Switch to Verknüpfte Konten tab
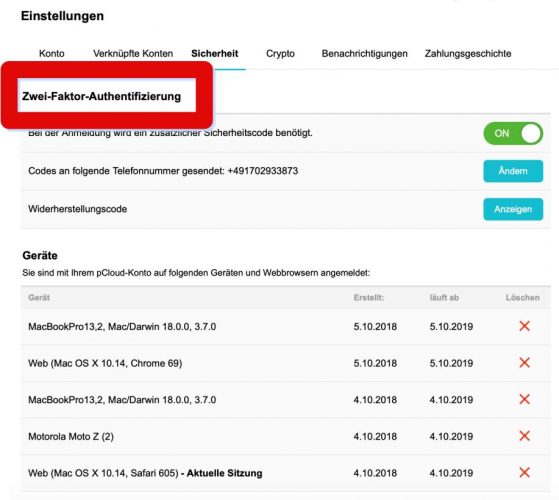Viewport: 559px width, 500px height. pos(133,53)
